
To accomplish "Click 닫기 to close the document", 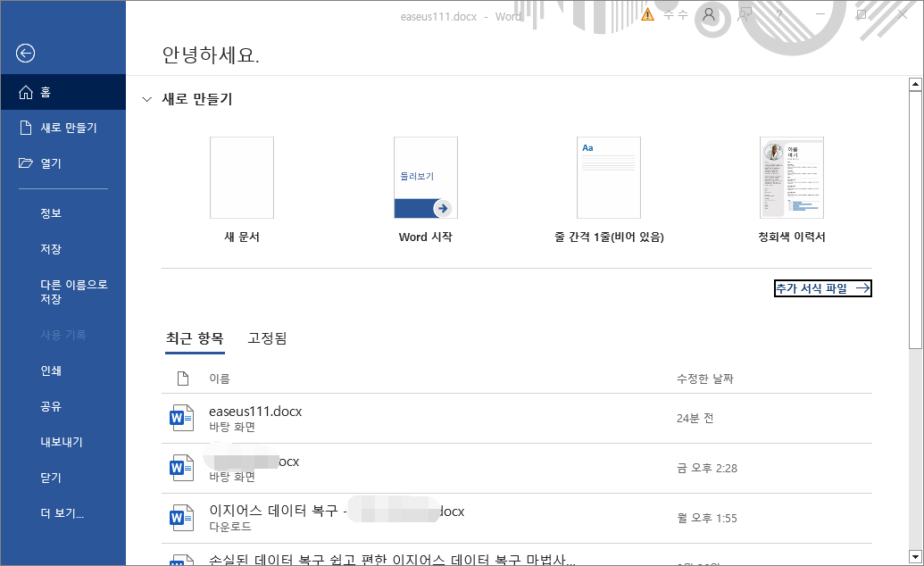I will [54, 478].
